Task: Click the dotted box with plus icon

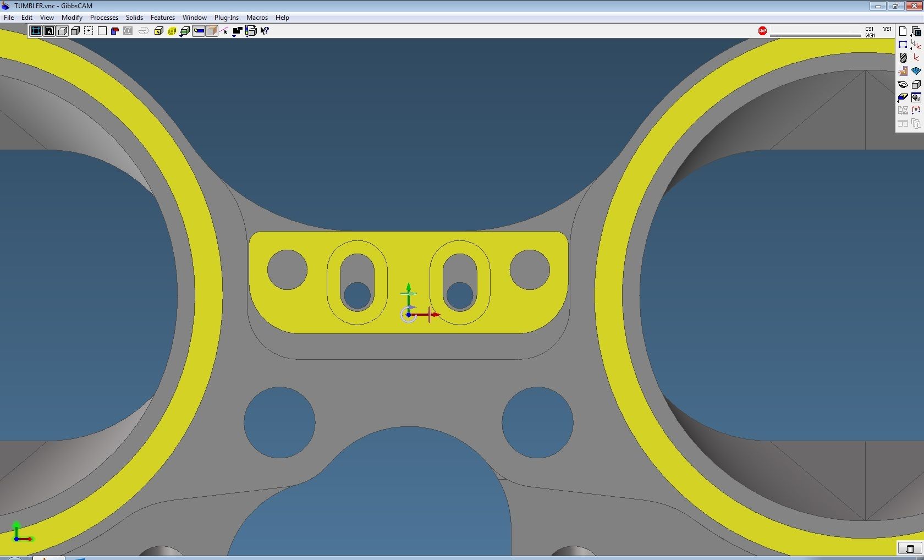Action: [89, 31]
